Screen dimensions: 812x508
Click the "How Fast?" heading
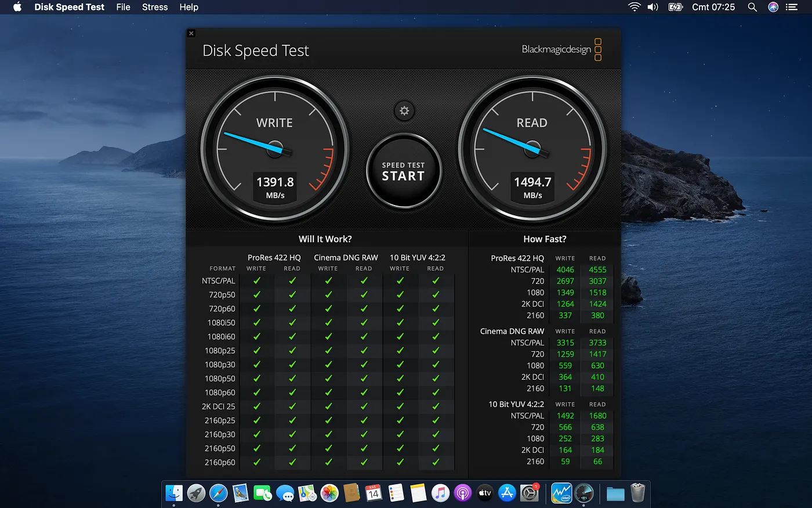pos(545,239)
